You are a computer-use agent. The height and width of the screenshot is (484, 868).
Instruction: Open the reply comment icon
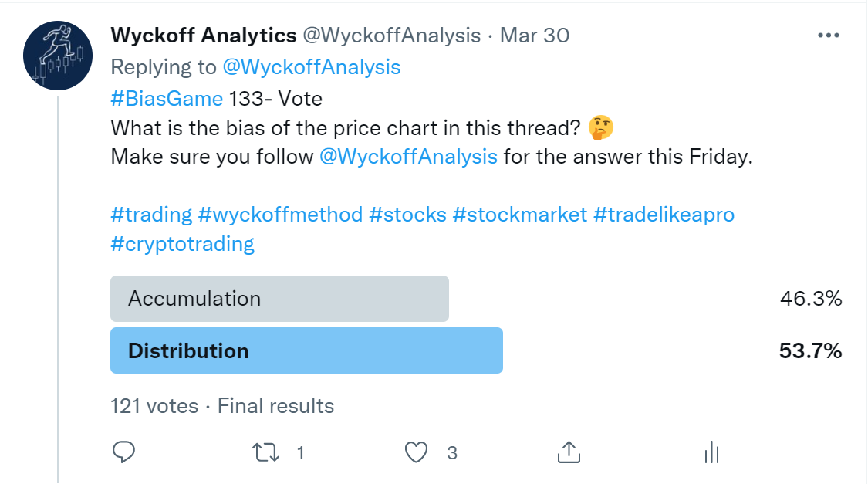click(x=123, y=452)
